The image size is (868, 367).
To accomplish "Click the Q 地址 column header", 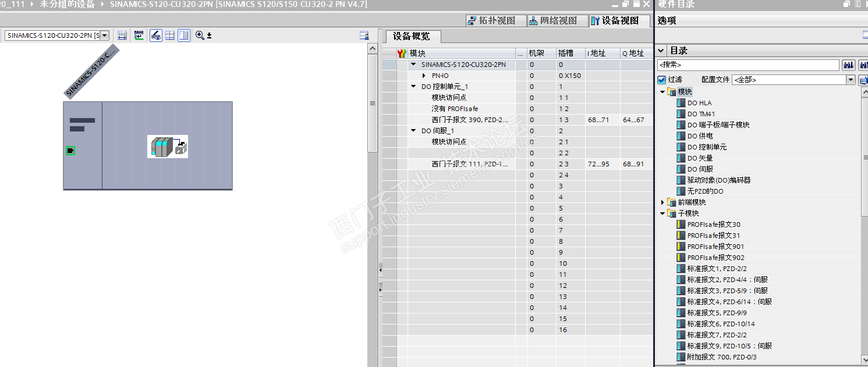I will [x=636, y=53].
